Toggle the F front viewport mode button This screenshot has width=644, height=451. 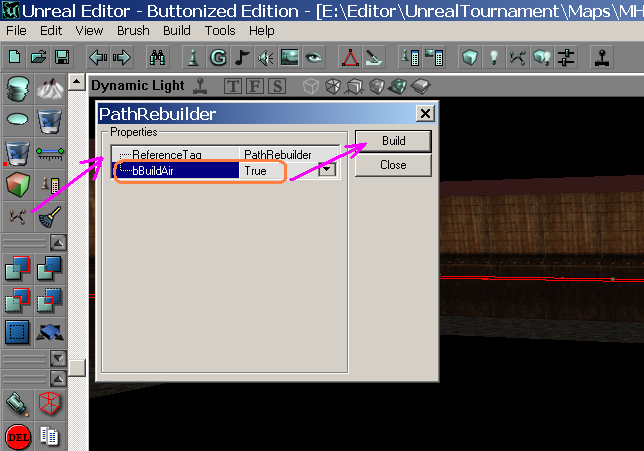click(255, 86)
